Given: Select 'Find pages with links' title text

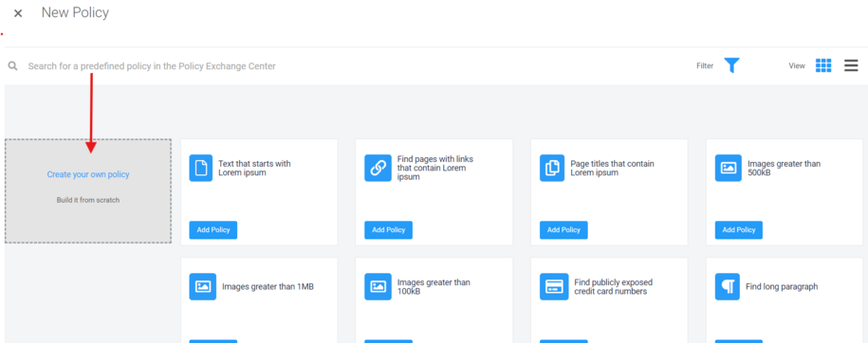Looking at the screenshot, I should coord(435,168).
